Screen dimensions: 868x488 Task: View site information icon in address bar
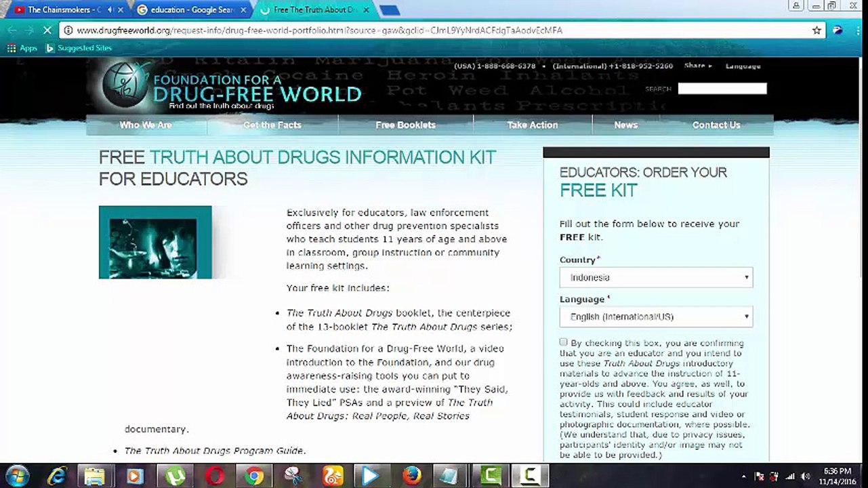click(x=68, y=30)
